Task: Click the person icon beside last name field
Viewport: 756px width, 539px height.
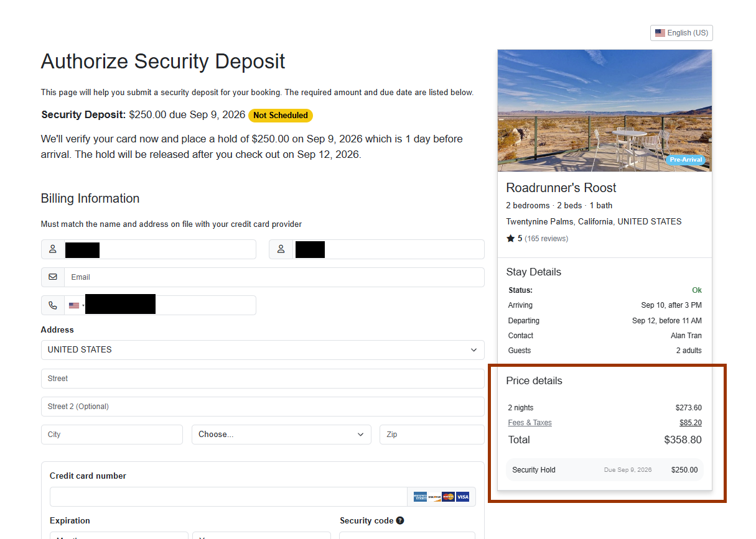Action: [281, 249]
